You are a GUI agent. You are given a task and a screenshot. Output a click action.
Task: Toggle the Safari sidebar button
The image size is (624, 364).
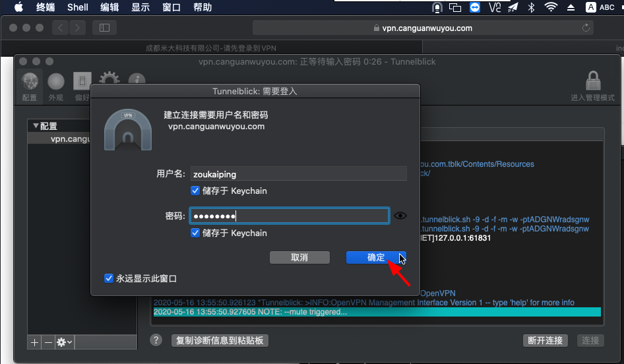click(104, 28)
